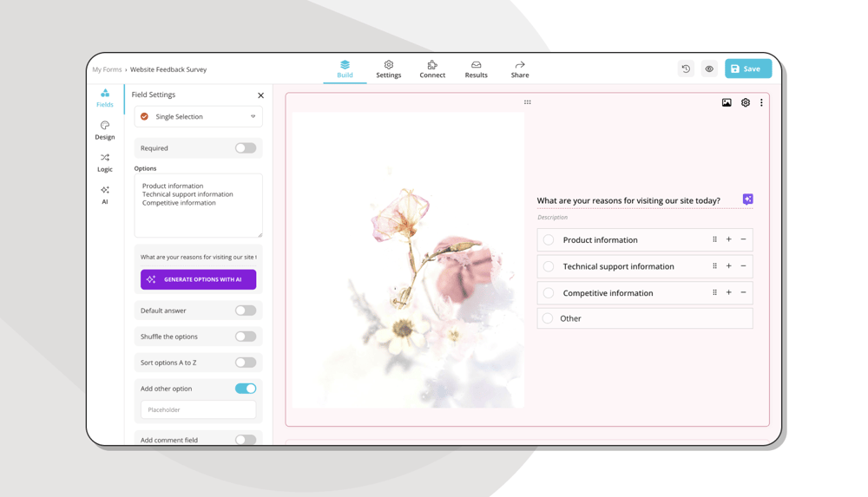The width and height of the screenshot is (868, 497).
Task: Select the Product information radio button
Action: 549,240
